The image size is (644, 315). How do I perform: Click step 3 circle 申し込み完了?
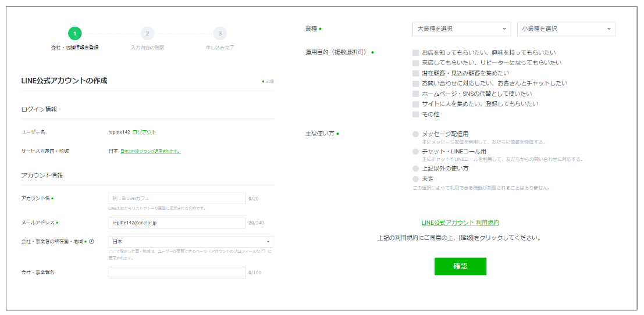click(x=220, y=33)
